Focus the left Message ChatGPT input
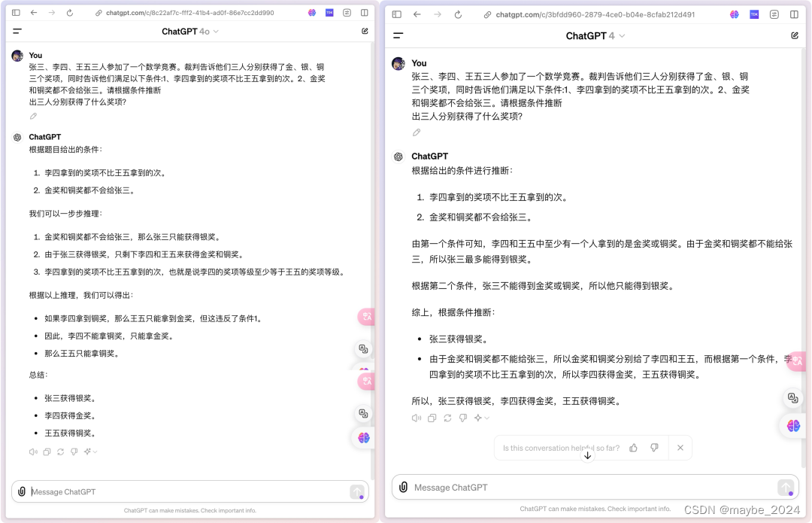This screenshot has width=812, height=523. (189, 491)
